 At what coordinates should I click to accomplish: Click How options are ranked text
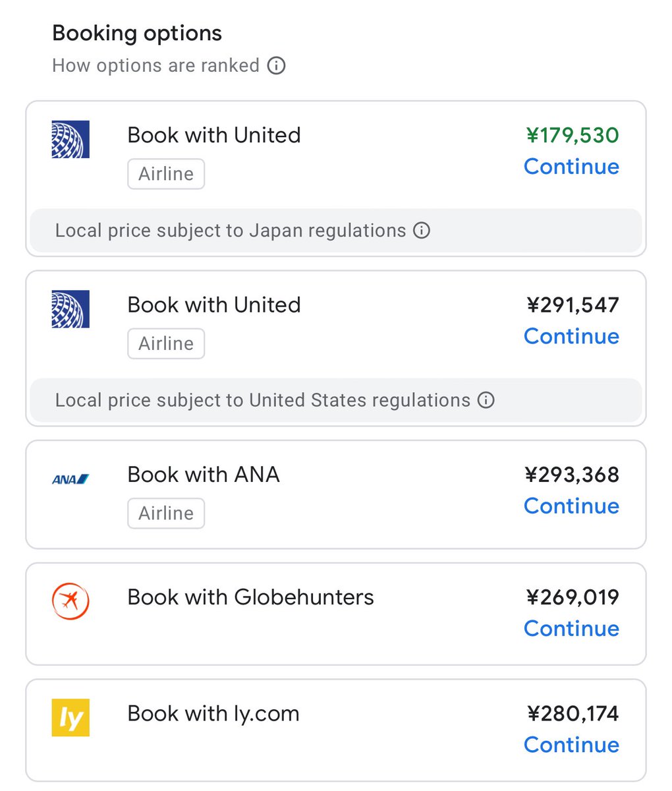point(155,66)
